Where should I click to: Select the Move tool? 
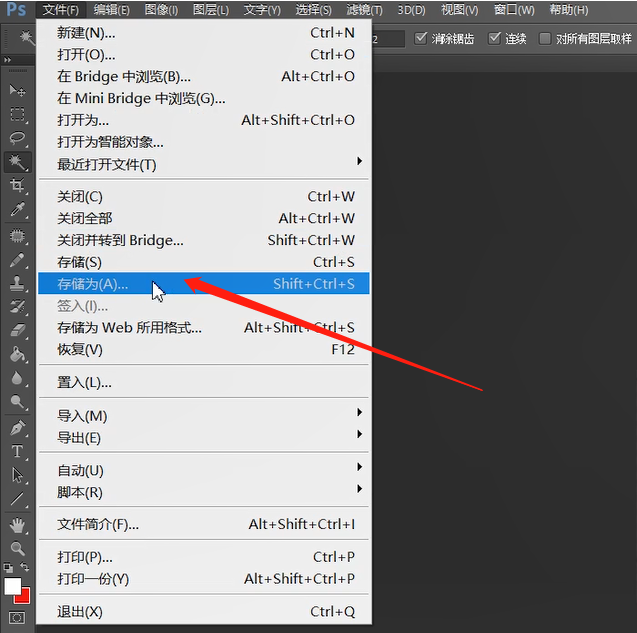point(17,90)
